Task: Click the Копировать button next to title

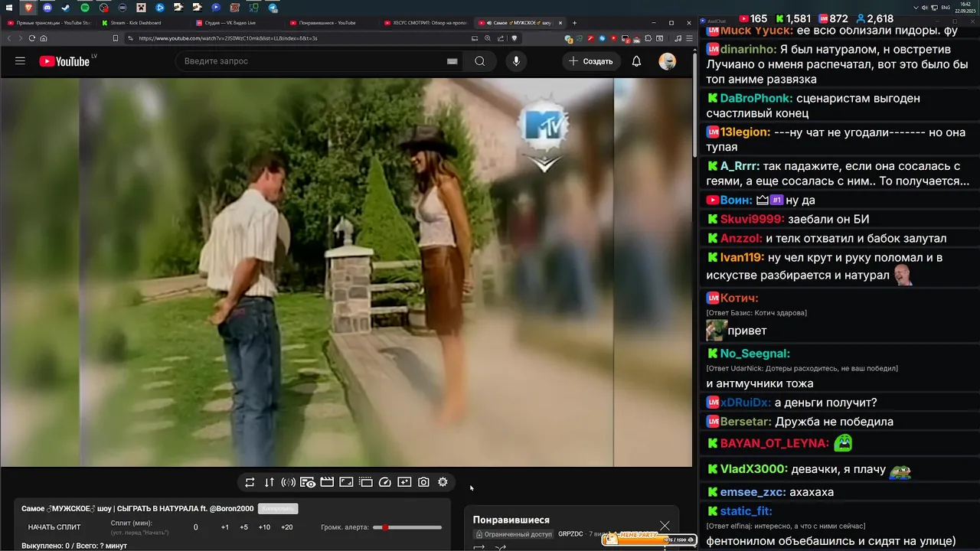Action: click(x=278, y=508)
